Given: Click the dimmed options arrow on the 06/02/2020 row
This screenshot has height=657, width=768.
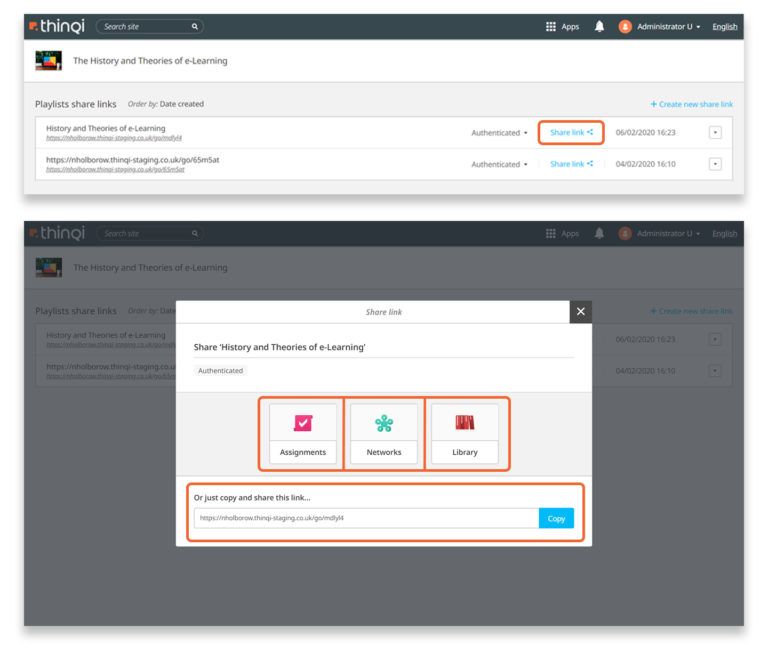Looking at the screenshot, I should (x=715, y=339).
